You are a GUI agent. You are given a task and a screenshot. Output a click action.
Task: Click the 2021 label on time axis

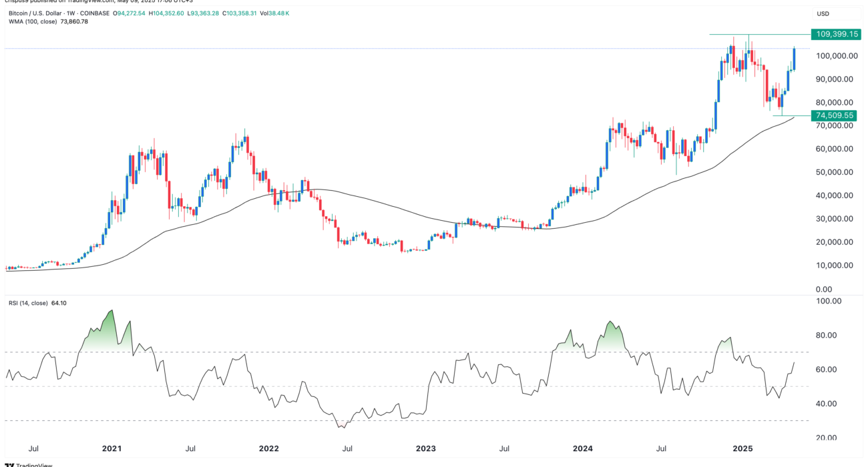[x=110, y=449]
